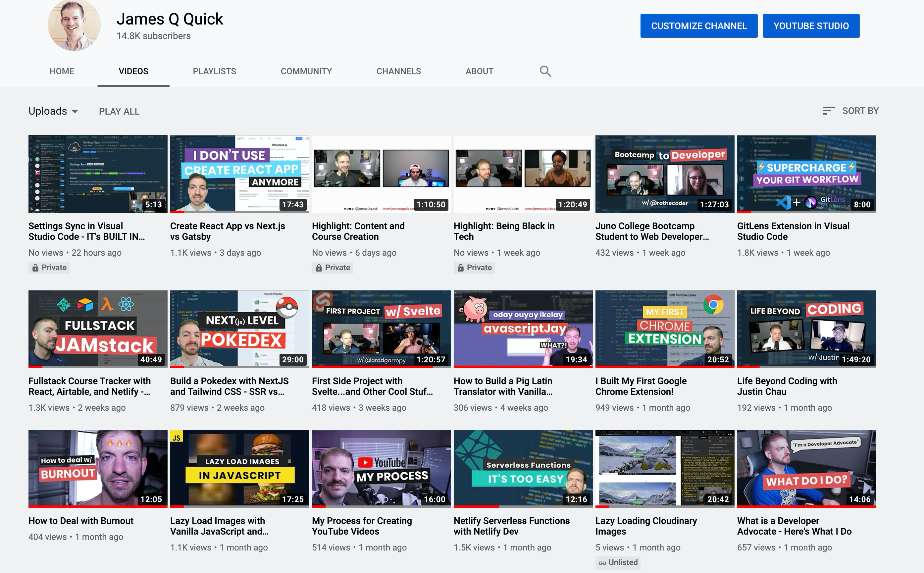Image resolution: width=924 pixels, height=573 pixels.
Task: Click title Settings Sync in Visual Studio Code
Action: (86, 231)
